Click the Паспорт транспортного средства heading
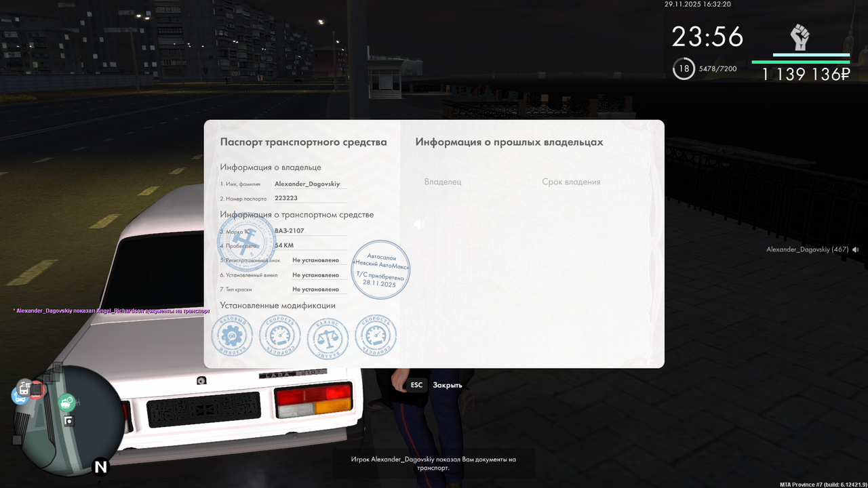 tap(303, 142)
